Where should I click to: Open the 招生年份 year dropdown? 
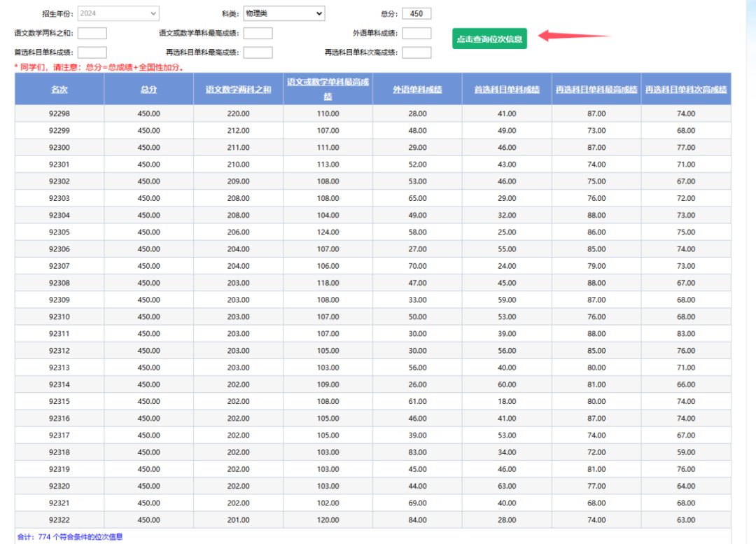pos(118,13)
